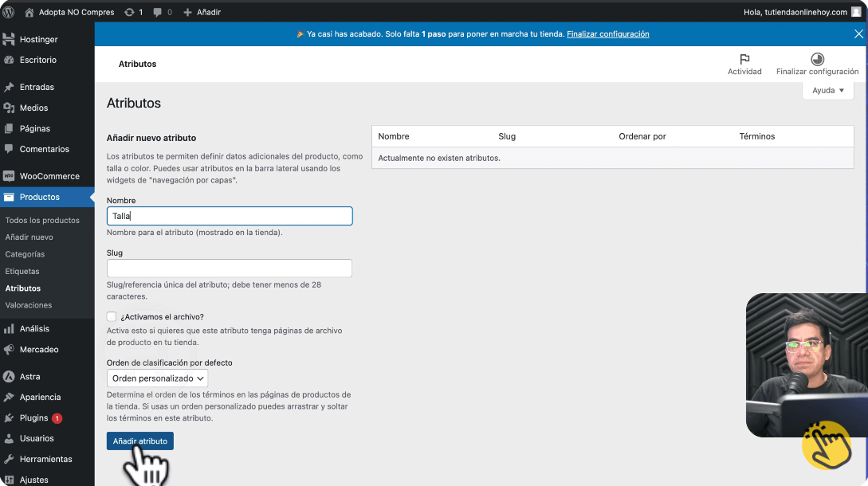
Task: Click the Nombre column header
Action: click(x=394, y=136)
